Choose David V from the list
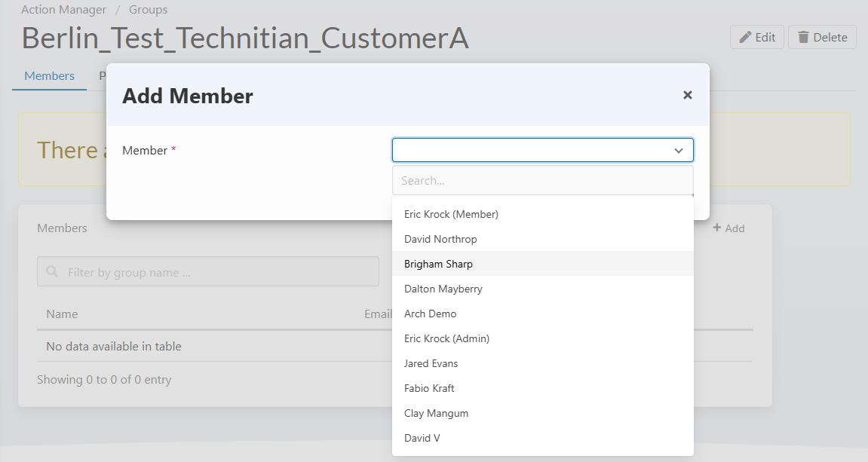868x462 pixels. point(422,438)
